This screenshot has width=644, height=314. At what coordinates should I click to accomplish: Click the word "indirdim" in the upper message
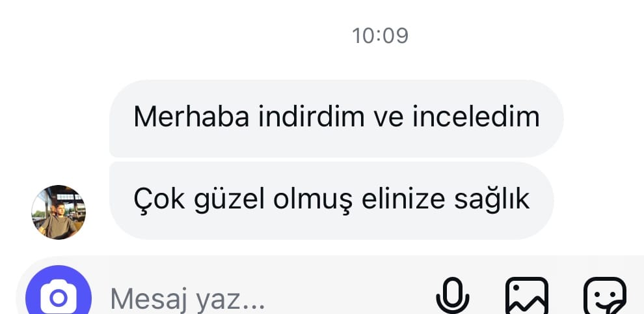[312, 117]
